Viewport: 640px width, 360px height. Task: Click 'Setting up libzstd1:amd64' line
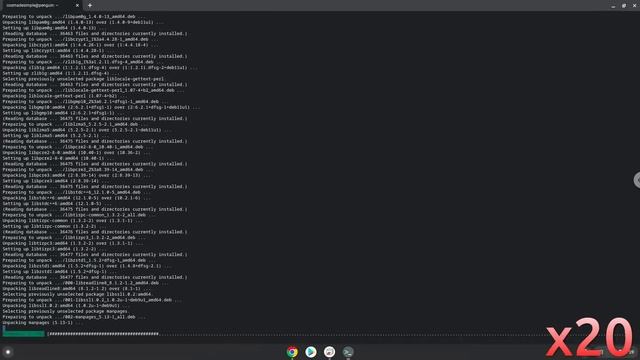pos(60,271)
